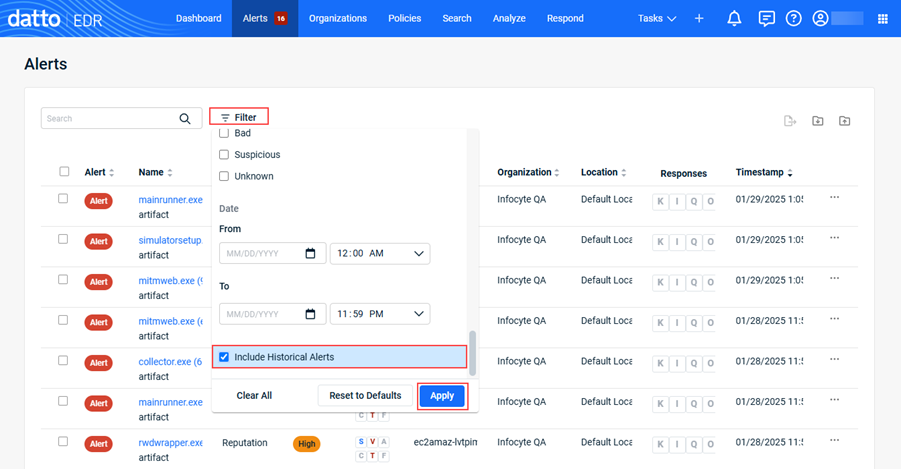Open the To time 11:59 PM dropdown

(380, 314)
